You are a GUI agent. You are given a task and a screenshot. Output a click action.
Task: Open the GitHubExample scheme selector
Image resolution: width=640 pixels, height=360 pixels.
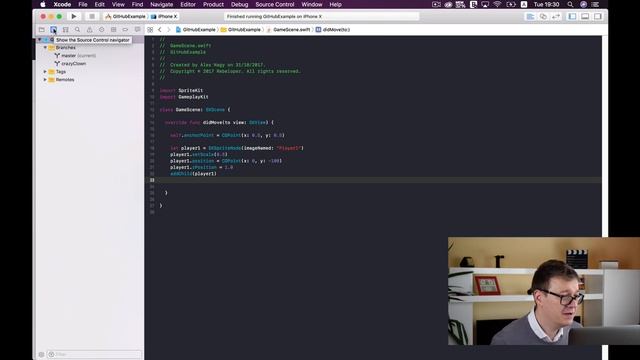pyautogui.click(x=125, y=16)
